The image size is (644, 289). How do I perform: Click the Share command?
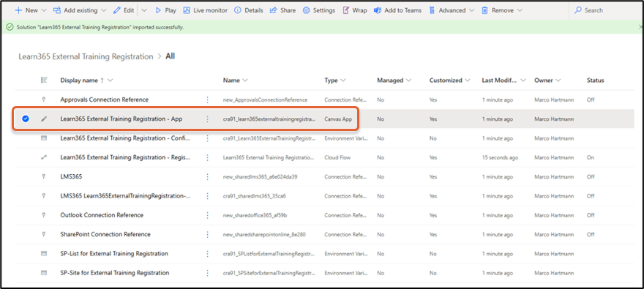tap(282, 10)
